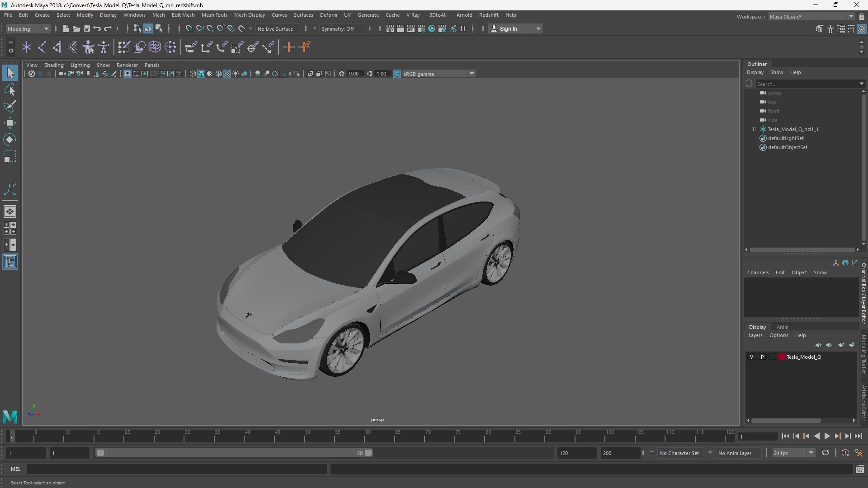Toggle the sRGB gamma view transform button
The width and height of the screenshot is (868, 488).
[x=397, y=74]
